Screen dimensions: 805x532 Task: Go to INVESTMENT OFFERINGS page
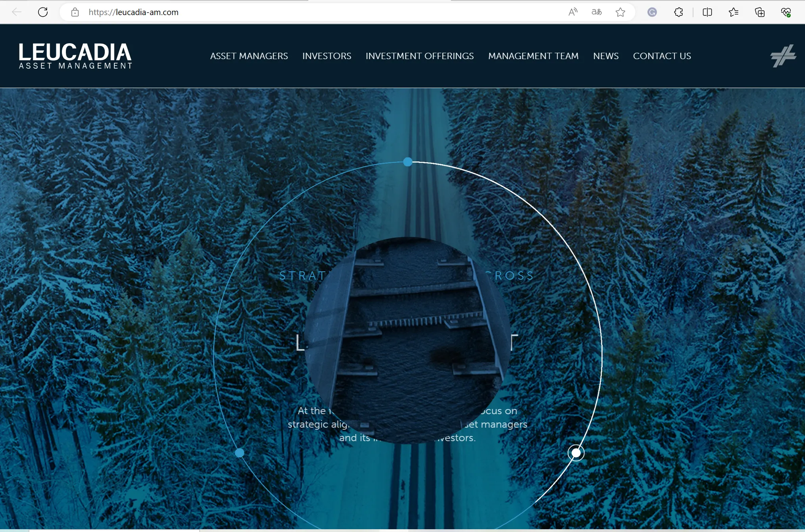coord(420,56)
